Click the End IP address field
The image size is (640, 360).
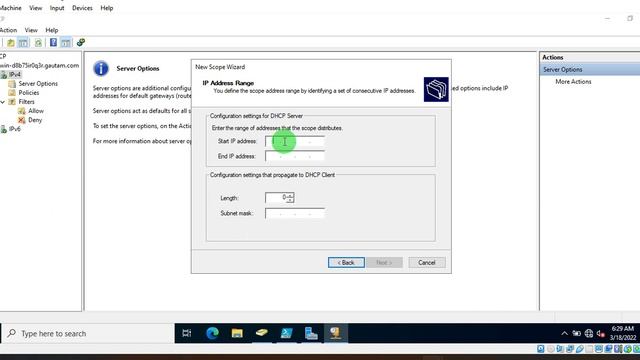click(x=295, y=156)
